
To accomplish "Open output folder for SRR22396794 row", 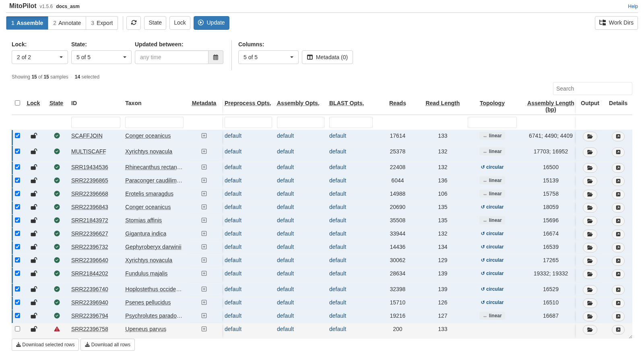I will point(590,317).
